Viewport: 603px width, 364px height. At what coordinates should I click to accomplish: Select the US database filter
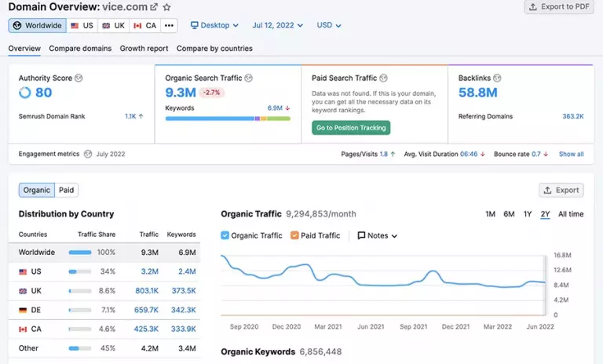[x=82, y=25]
